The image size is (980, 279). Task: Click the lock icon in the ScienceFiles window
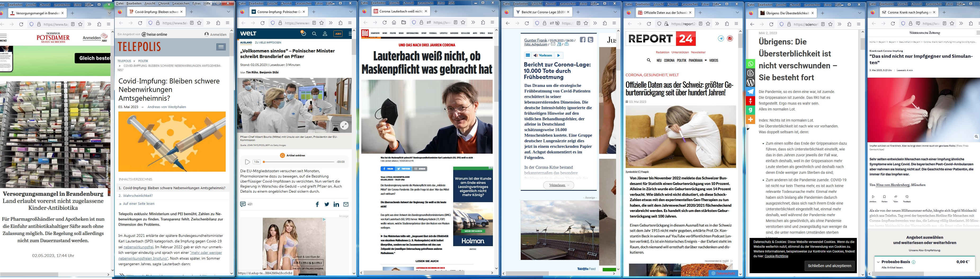coord(789,24)
